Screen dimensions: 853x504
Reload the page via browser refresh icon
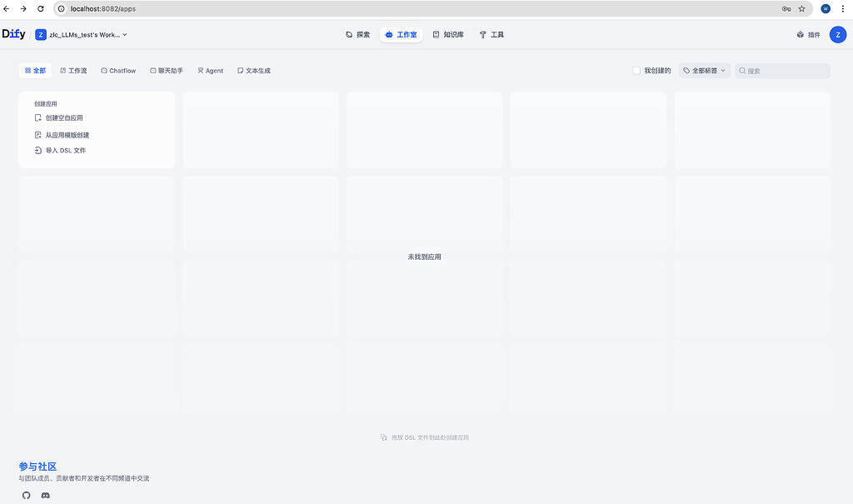pos(41,8)
